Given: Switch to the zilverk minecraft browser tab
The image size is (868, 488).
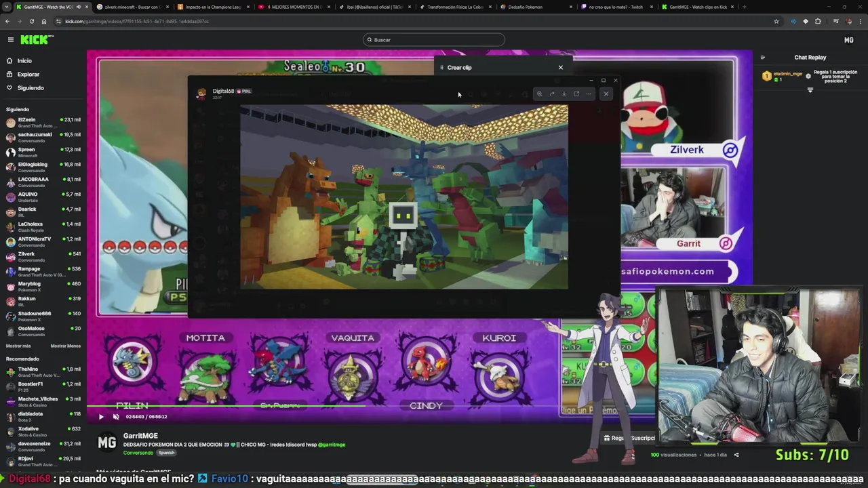Looking at the screenshot, I should 132,7.
